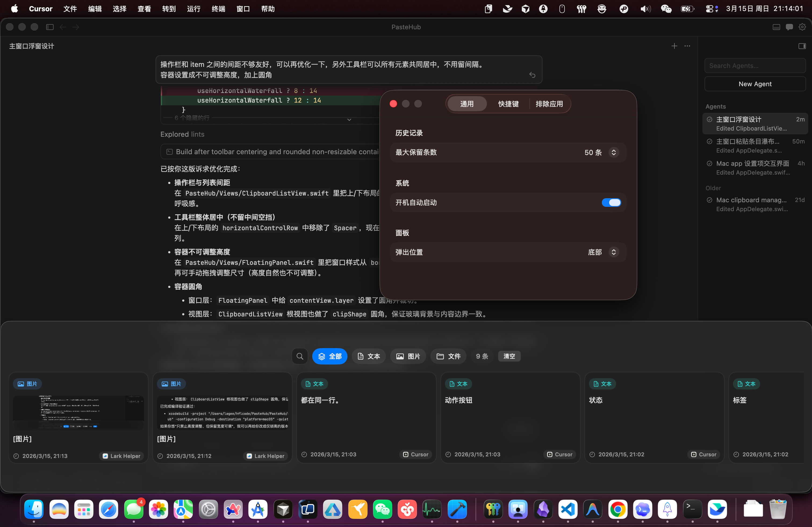
Task: Open 弹出位置 底部 position dropdown
Action: point(613,252)
